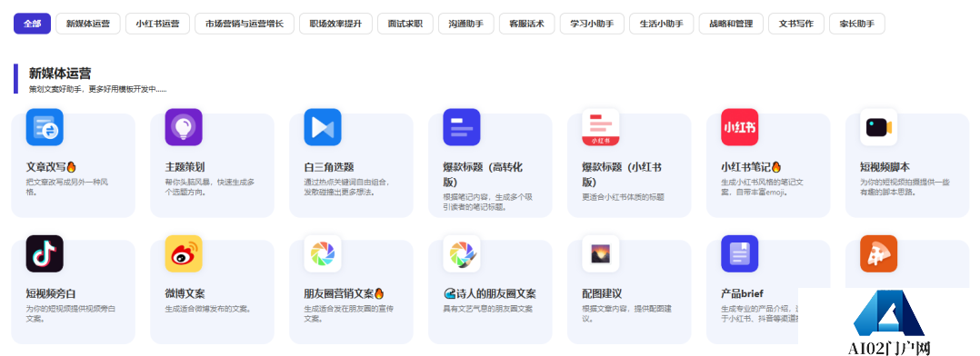Click description 更适合小红书体质的标题

[623, 197]
